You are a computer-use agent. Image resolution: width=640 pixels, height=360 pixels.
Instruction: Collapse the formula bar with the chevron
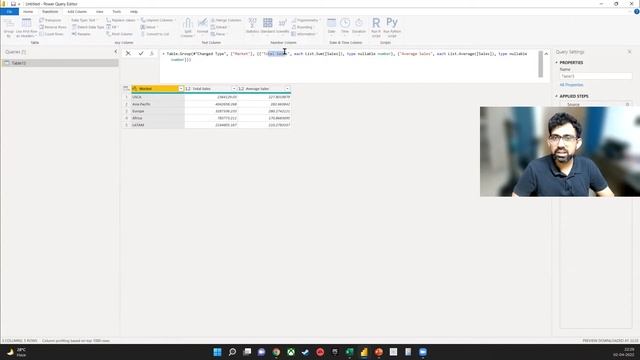546,54
